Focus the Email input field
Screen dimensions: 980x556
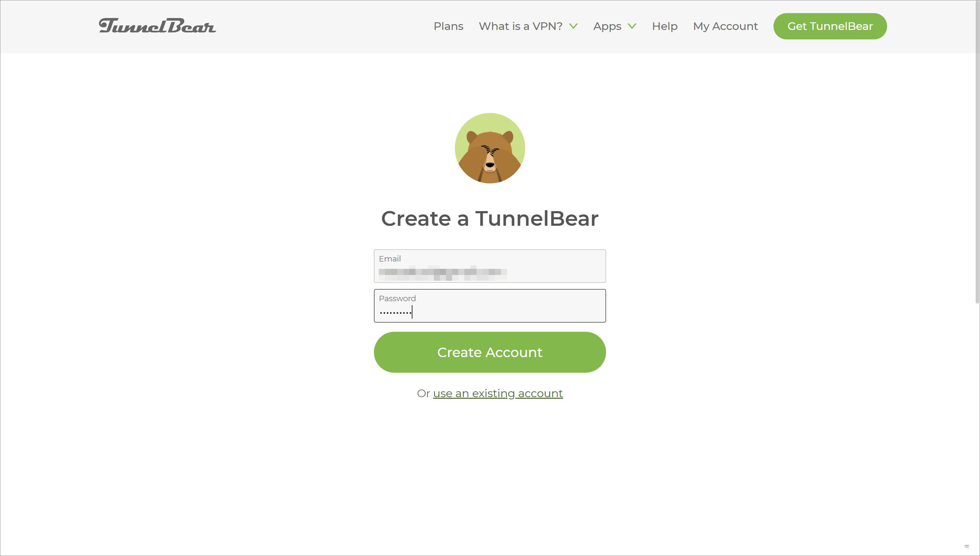coord(490,266)
